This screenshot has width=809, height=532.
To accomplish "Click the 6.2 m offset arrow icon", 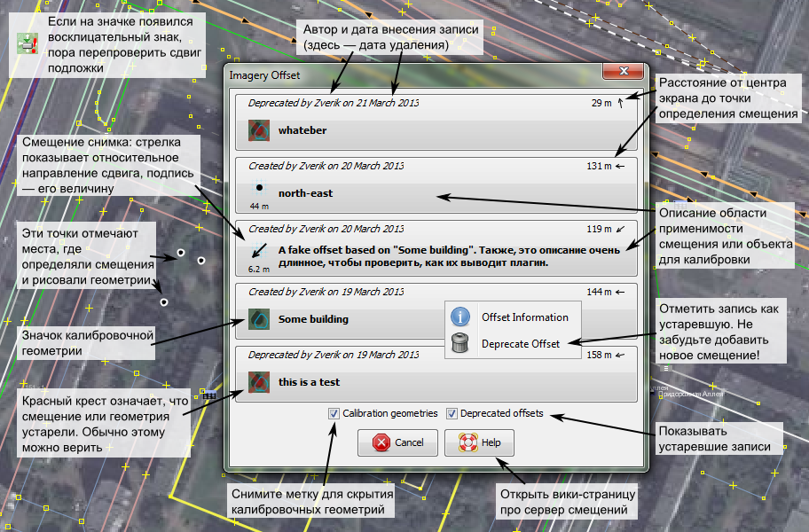I will point(258,252).
